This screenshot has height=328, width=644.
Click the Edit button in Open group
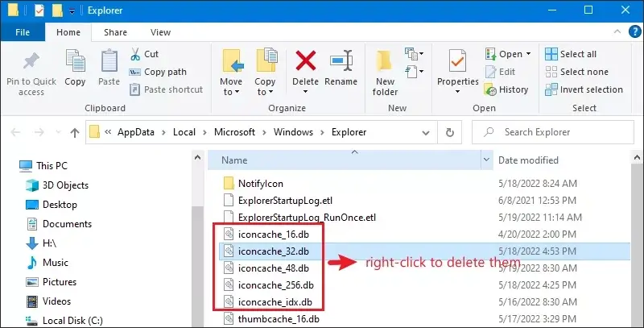[x=500, y=72]
